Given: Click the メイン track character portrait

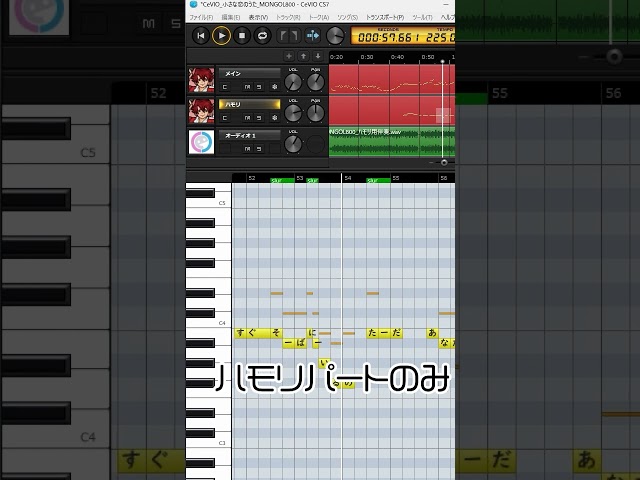Looking at the screenshot, I should click(201, 80).
